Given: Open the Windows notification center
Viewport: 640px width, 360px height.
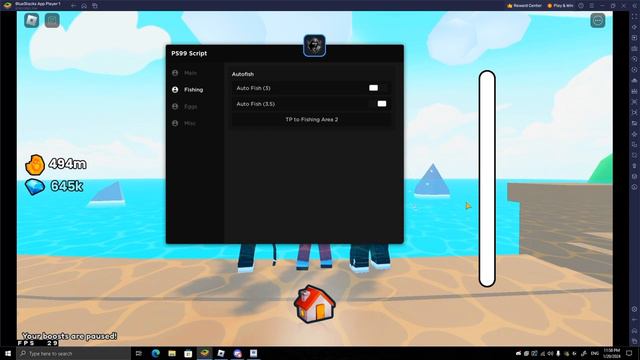Looking at the screenshot, I should [629, 353].
